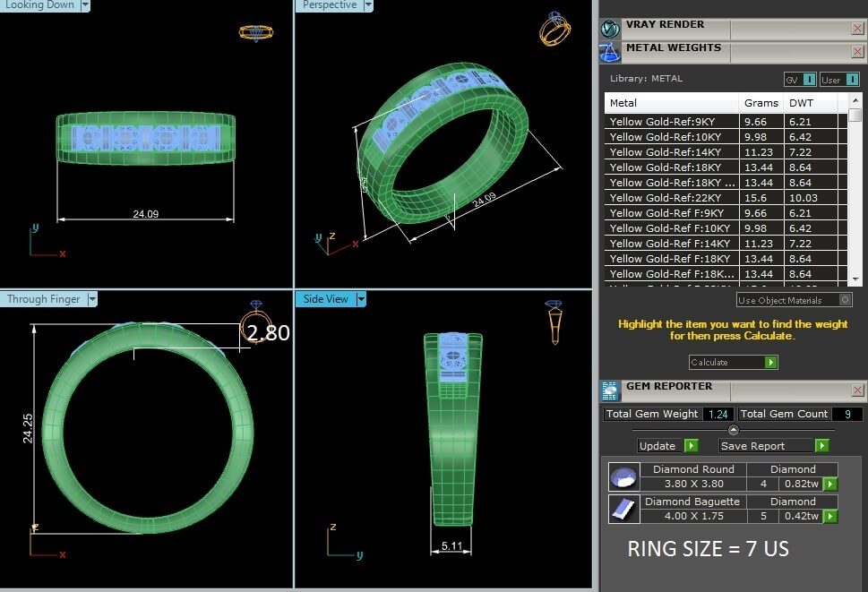
Task: Click the Gem Reporter panel icon
Action: tap(610, 390)
